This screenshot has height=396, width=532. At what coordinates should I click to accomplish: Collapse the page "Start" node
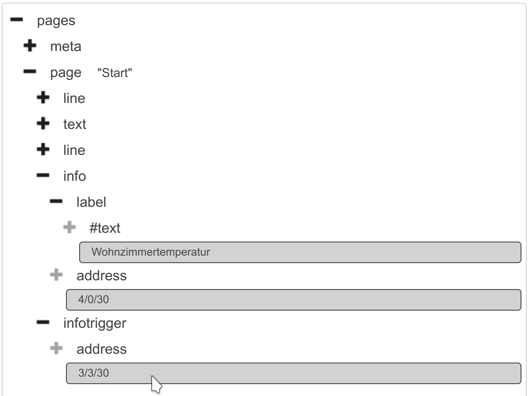(x=30, y=72)
